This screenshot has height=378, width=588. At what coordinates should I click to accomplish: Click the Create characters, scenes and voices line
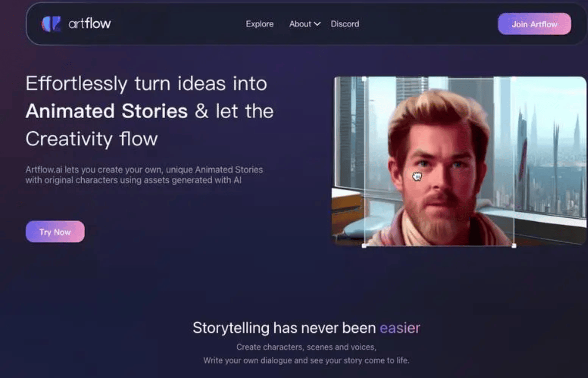(x=306, y=347)
